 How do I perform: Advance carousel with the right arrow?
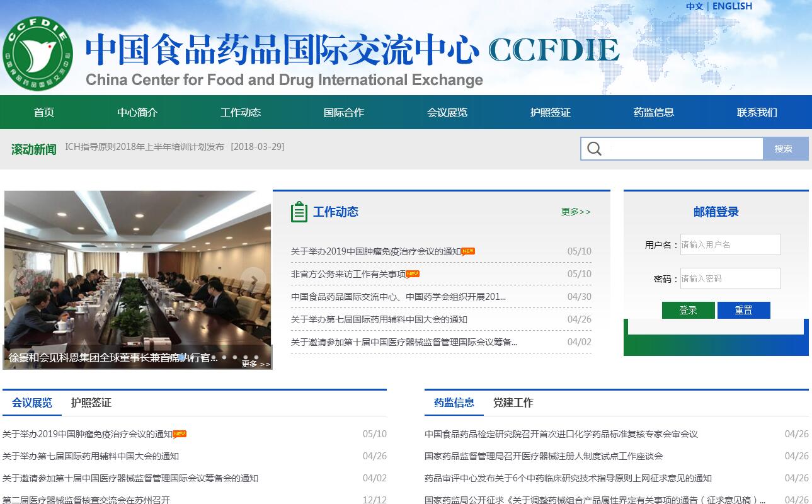coord(254,280)
